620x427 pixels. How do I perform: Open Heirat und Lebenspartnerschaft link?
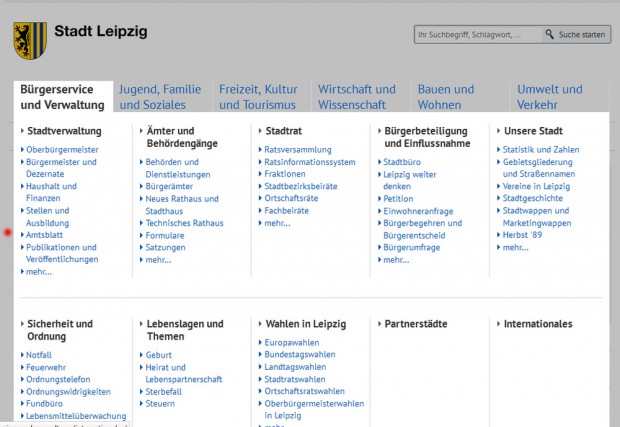tap(183, 374)
